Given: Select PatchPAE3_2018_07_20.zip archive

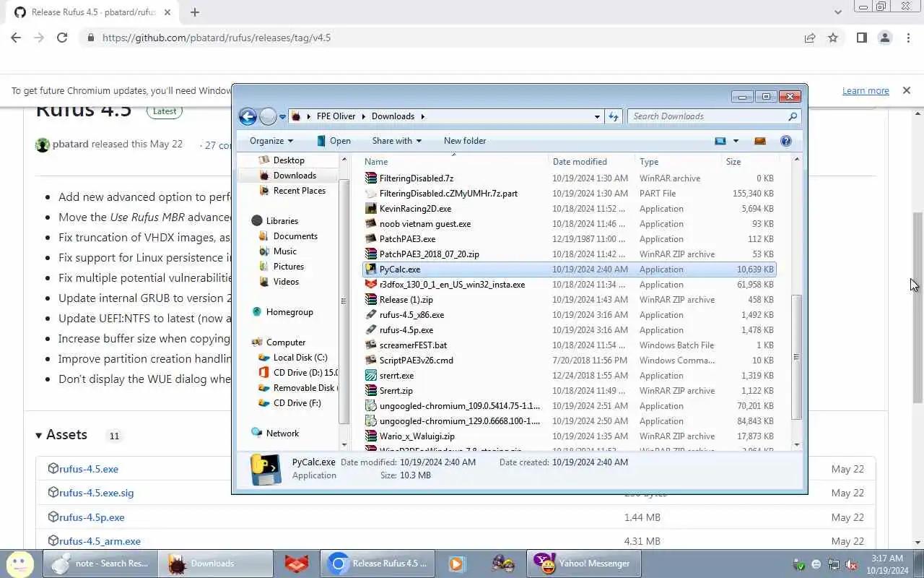Looking at the screenshot, I should coord(429,254).
